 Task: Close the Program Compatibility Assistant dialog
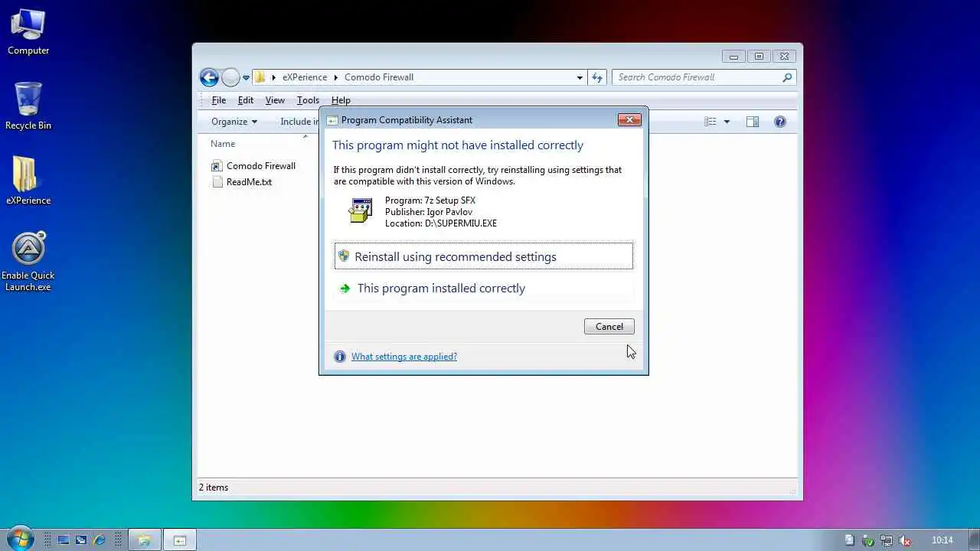tap(629, 120)
